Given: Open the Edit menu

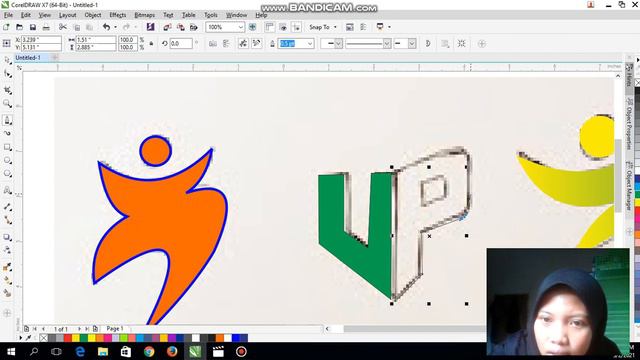Looking at the screenshot, I should 26,15.
